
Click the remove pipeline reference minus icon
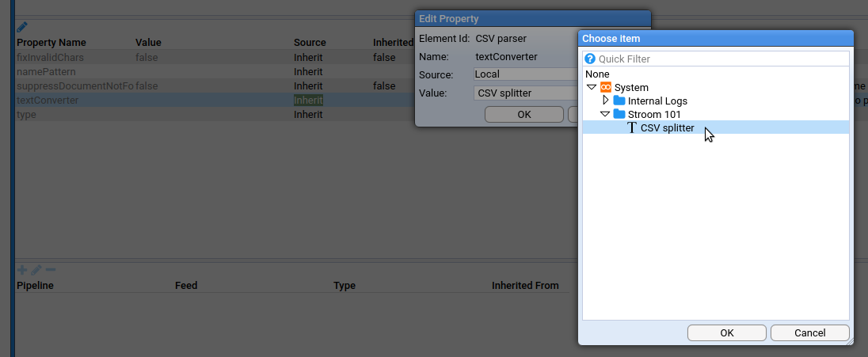[50, 270]
